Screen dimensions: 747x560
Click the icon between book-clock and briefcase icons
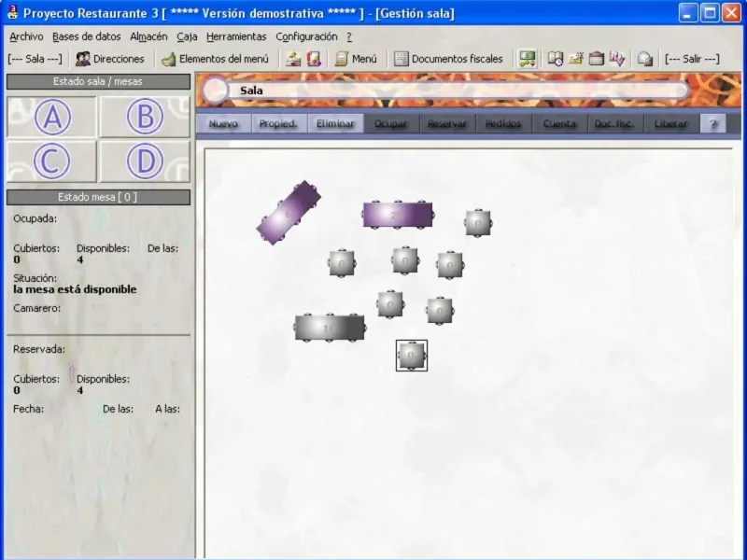click(576, 59)
